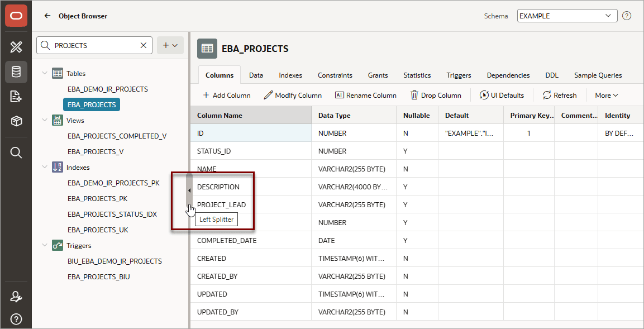Select the EBA_PROJECTS_STATUS_IDX index

click(112, 214)
